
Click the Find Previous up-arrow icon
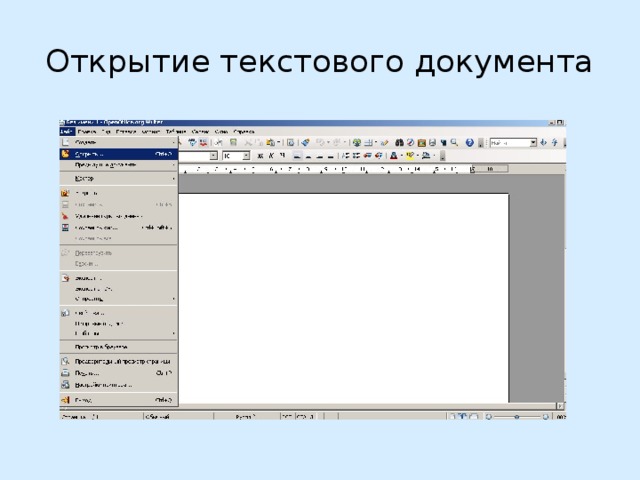coord(554,142)
